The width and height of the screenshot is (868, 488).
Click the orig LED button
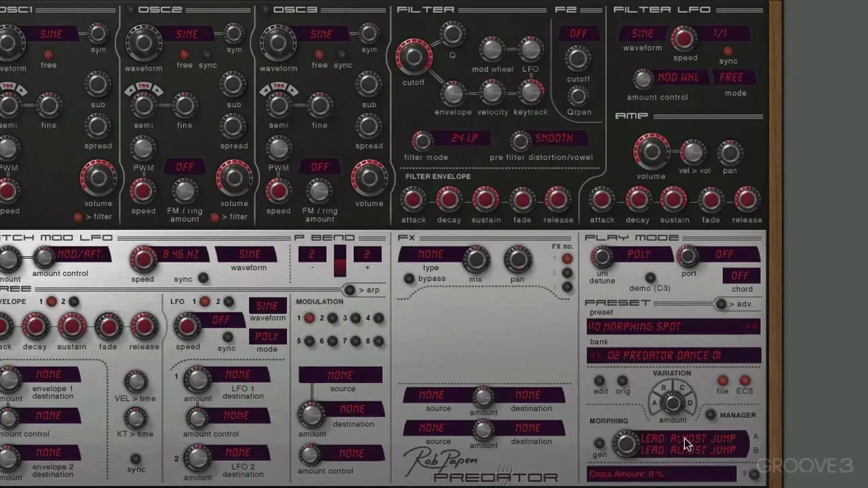tap(622, 380)
